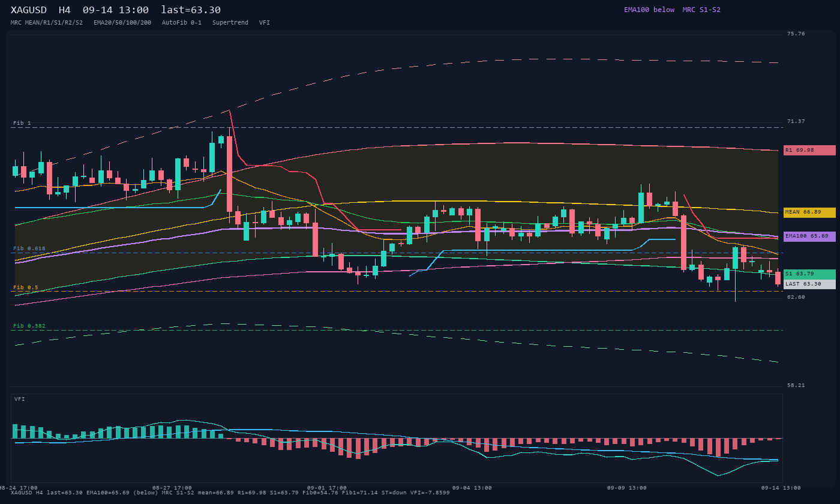Click the "LAST 63.30" price tag
The image size is (840, 504).
tap(809, 284)
